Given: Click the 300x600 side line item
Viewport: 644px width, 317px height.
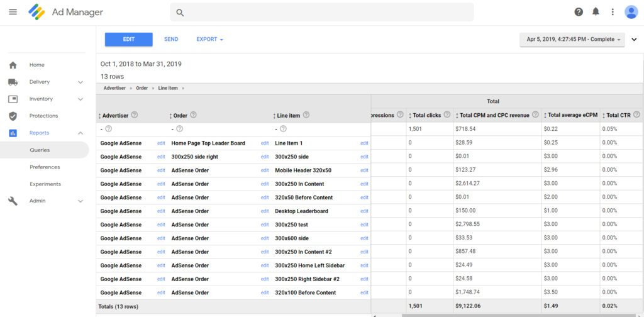Looking at the screenshot, I should [292, 238].
